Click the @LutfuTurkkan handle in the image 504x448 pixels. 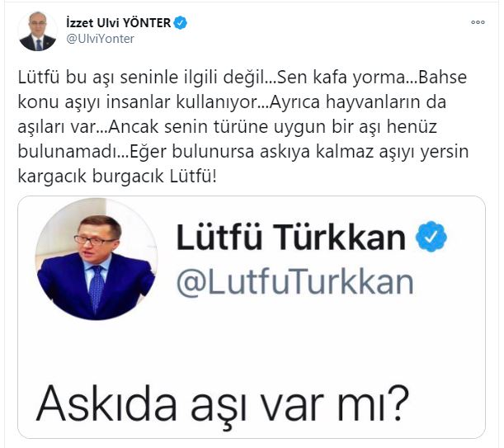pos(295,283)
